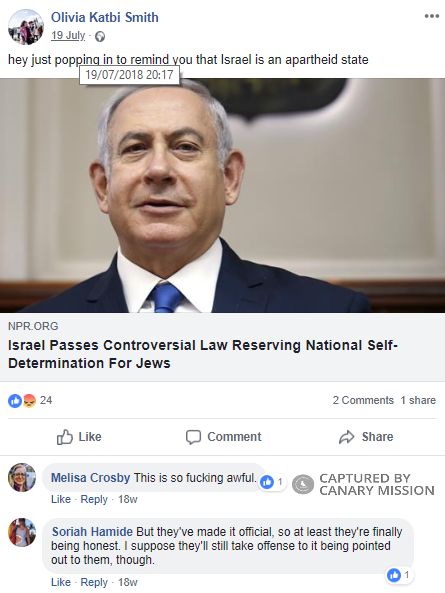Show the 1 share details
This screenshot has width=445, height=593.
click(418, 401)
